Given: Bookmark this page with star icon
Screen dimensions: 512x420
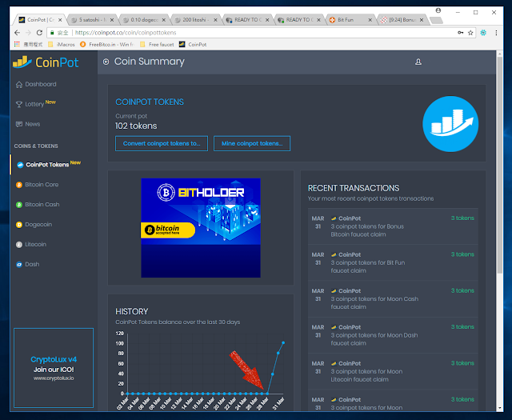Looking at the screenshot, I should tap(470, 33).
